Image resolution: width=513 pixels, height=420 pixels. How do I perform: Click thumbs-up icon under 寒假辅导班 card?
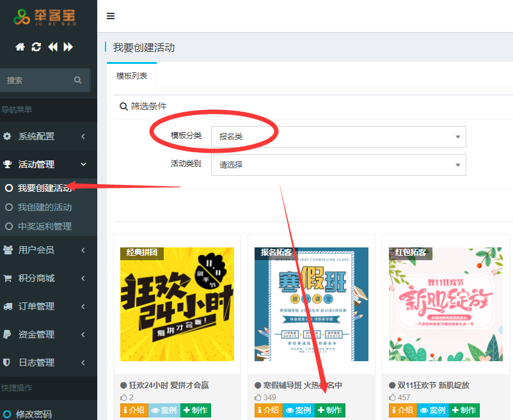pyautogui.click(x=258, y=398)
